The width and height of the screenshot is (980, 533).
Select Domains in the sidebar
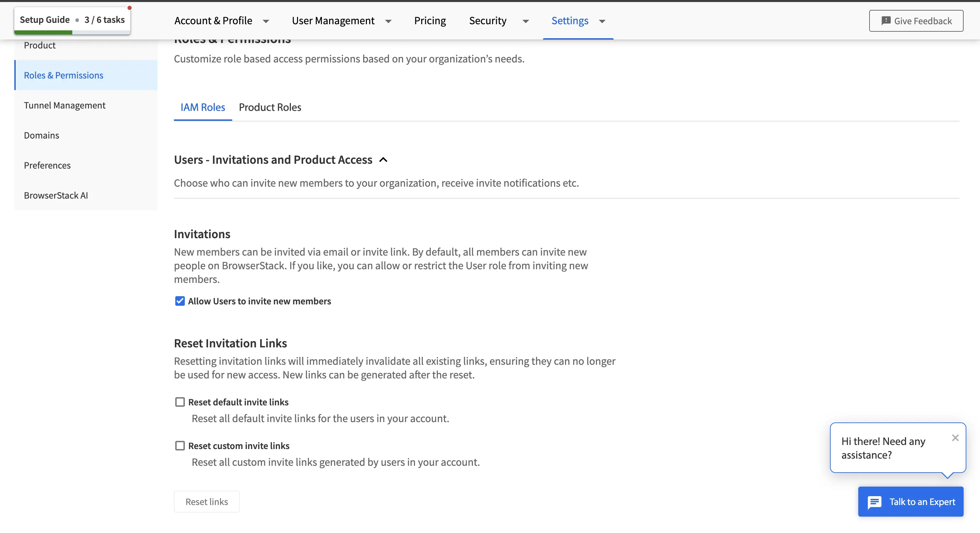click(x=42, y=135)
